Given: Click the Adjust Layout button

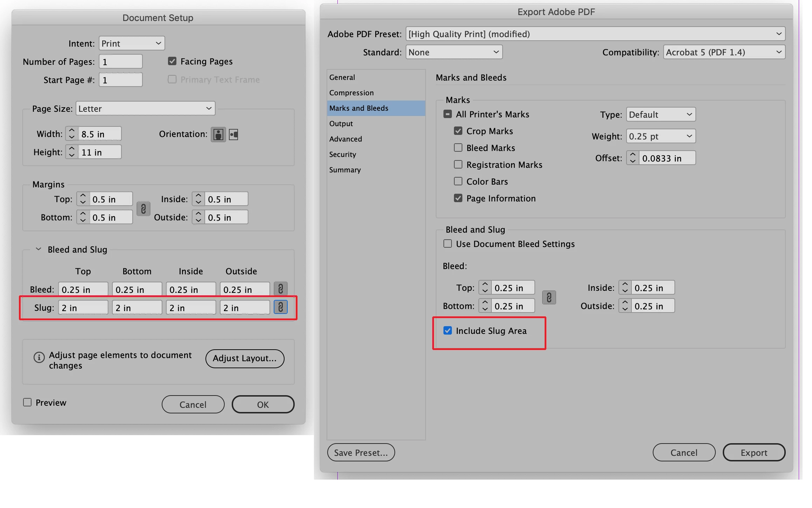Looking at the screenshot, I should pos(245,358).
